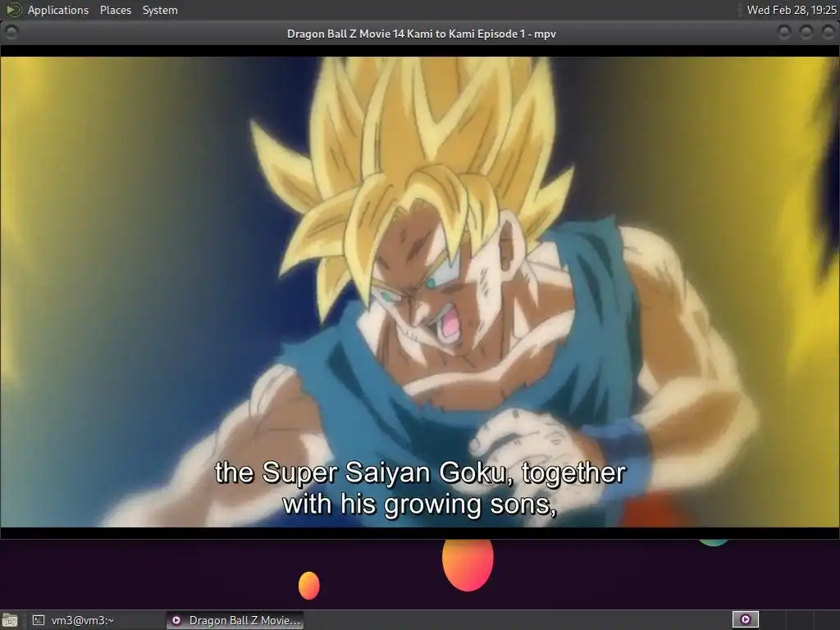Open the System menu
Viewport: 840px width, 630px height.
tap(160, 10)
